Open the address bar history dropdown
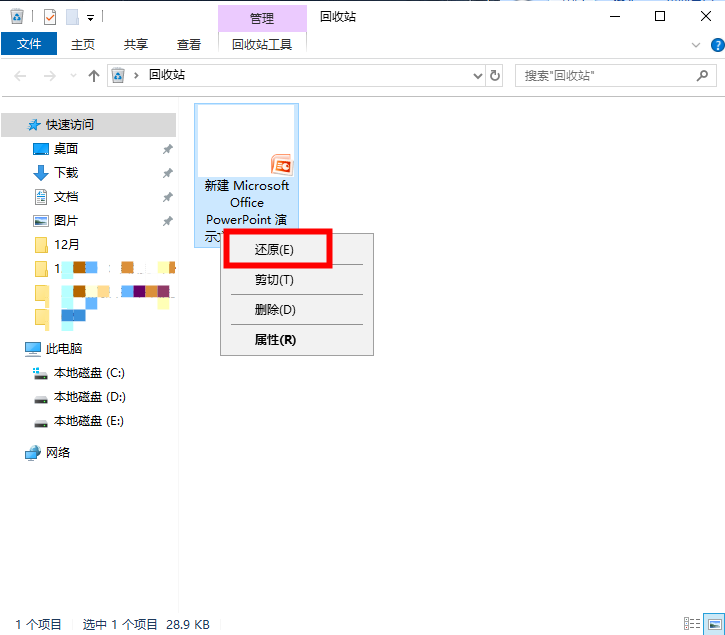This screenshot has width=725, height=635. tap(478, 76)
